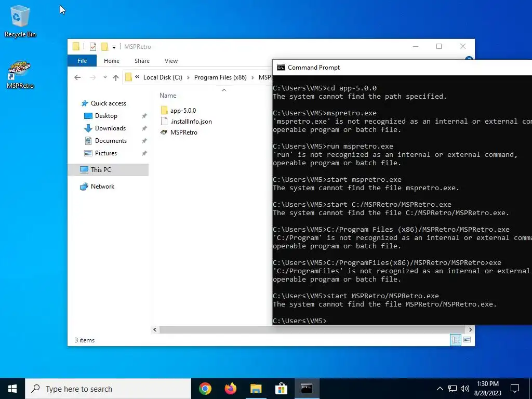Open Customize Quick Access Toolbar dropdown
Viewport: 532px width, 399px height.
pyautogui.click(x=114, y=47)
